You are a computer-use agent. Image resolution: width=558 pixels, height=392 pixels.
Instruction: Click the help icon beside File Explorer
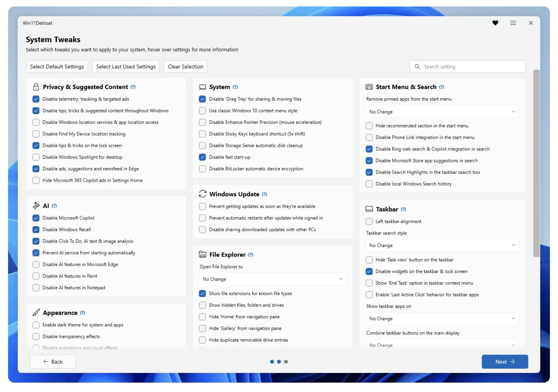click(x=251, y=255)
